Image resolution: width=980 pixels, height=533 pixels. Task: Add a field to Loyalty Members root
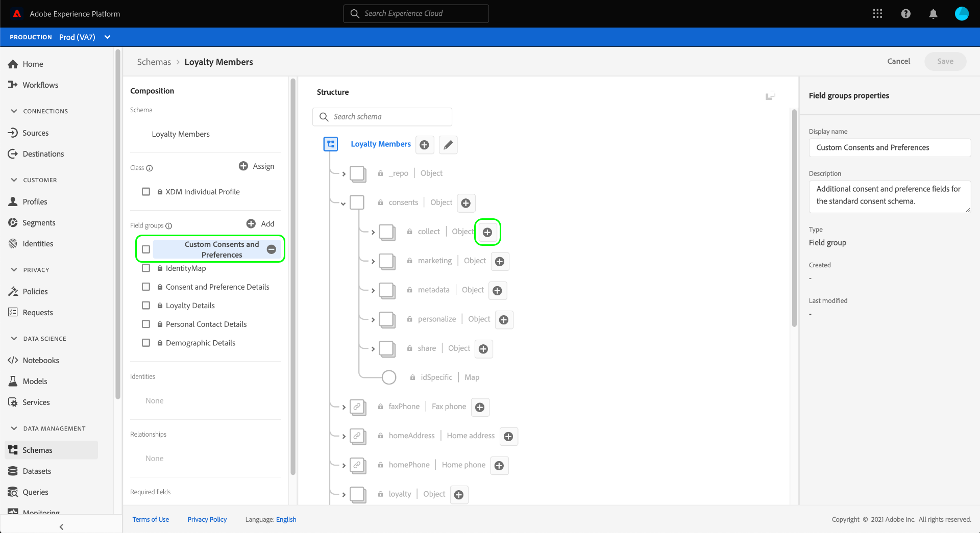click(424, 145)
